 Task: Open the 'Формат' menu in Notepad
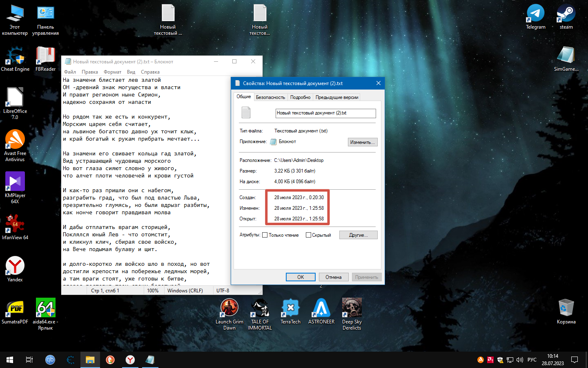[112, 72]
